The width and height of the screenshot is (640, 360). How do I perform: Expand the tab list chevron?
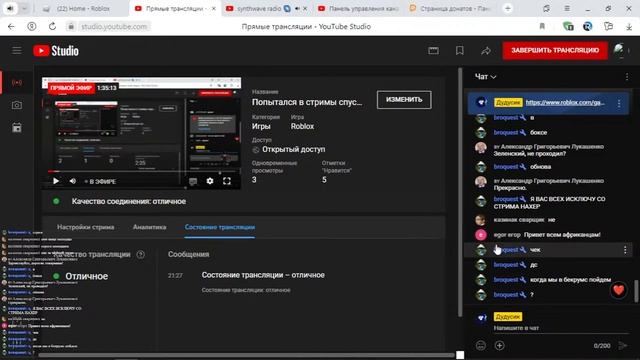24,9
